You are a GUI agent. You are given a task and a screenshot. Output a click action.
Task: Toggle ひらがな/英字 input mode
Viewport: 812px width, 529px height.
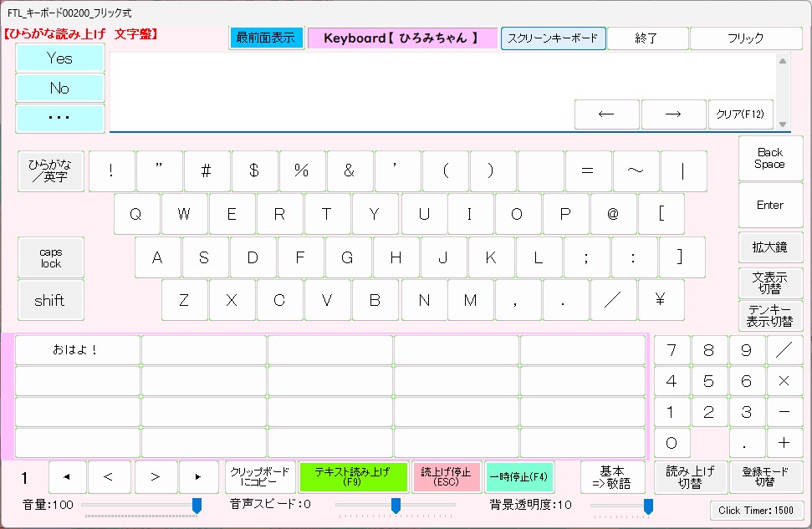tap(51, 171)
